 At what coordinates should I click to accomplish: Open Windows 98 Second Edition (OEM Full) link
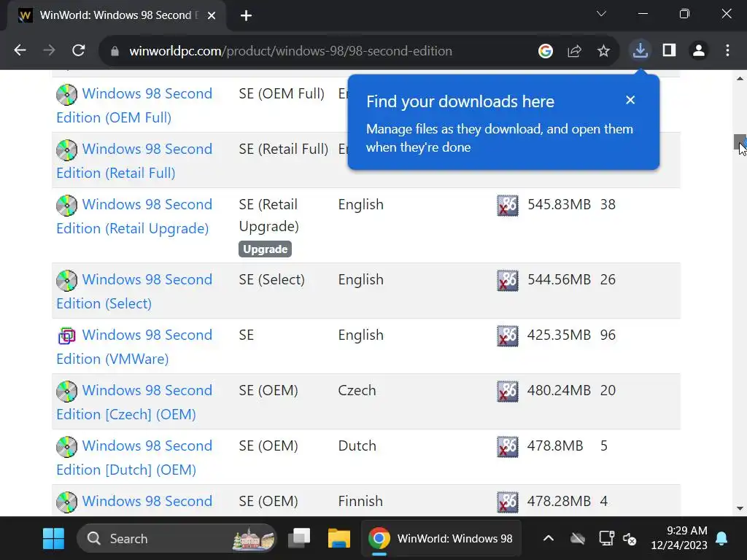click(134, 105)
